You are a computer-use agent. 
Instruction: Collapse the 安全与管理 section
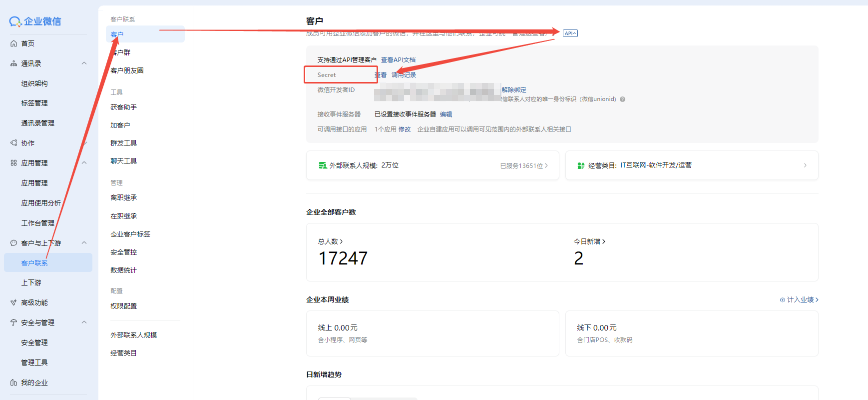[84, 322]
